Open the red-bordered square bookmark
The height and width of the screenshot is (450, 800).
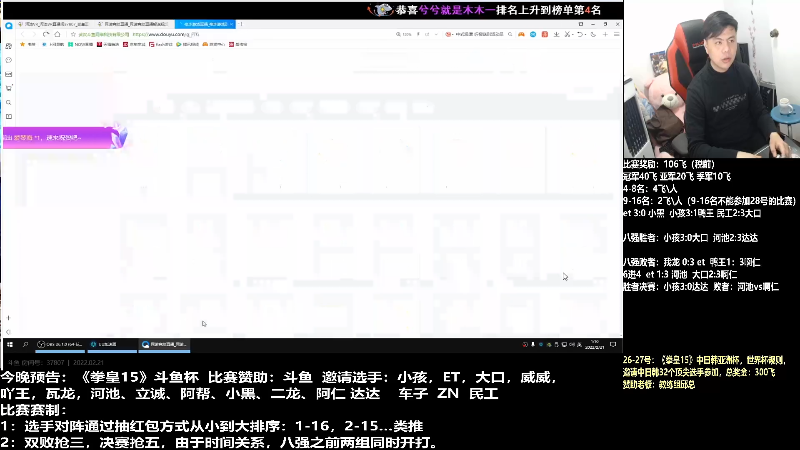[x=161, y=44]
